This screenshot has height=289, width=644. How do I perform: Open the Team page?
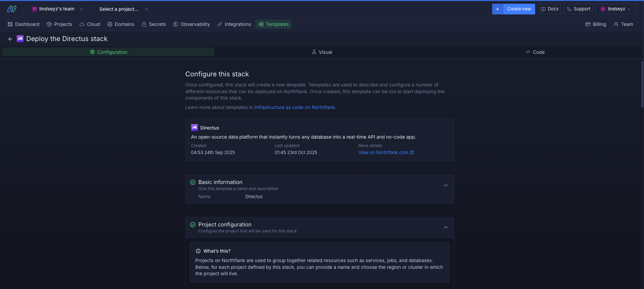point(624,24)
